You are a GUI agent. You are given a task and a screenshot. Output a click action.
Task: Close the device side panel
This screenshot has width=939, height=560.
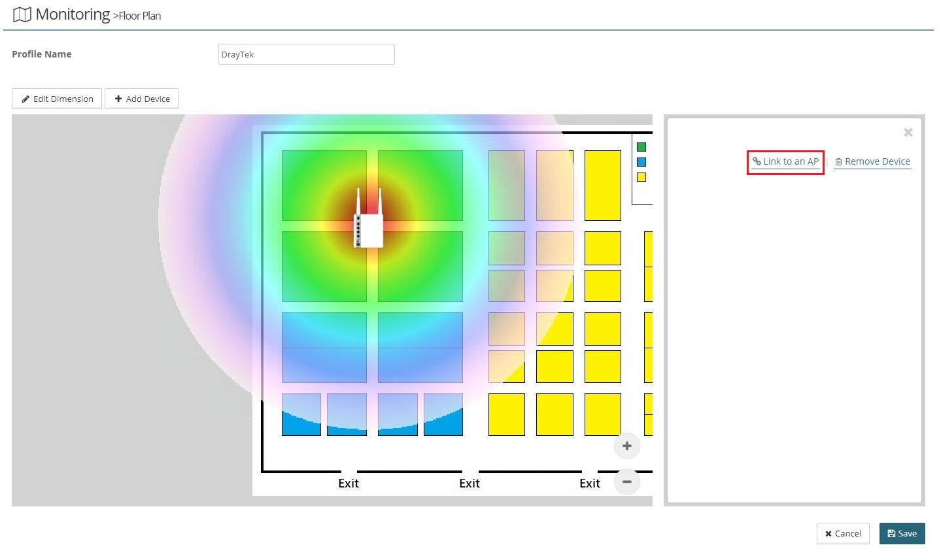click(908, 133)
